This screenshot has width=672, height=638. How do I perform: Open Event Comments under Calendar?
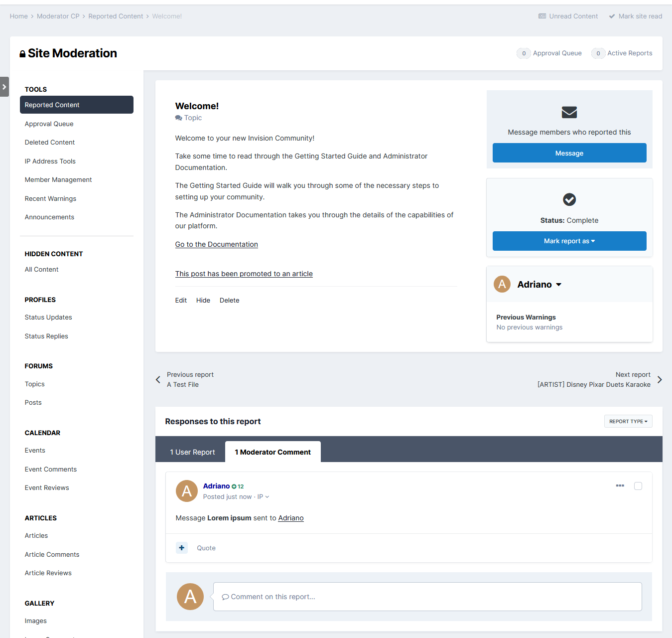coord(51,470)
